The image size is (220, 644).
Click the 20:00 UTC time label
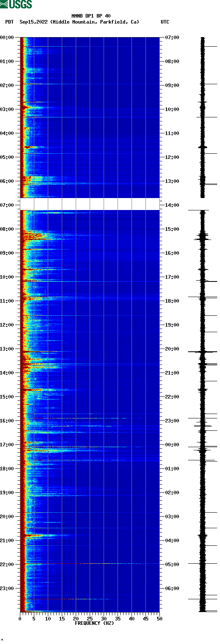click(172, 349)
